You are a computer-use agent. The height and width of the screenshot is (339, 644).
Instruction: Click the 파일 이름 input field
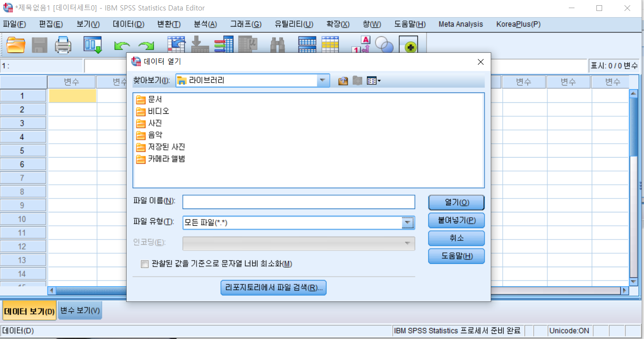click(x=299, y=202)
